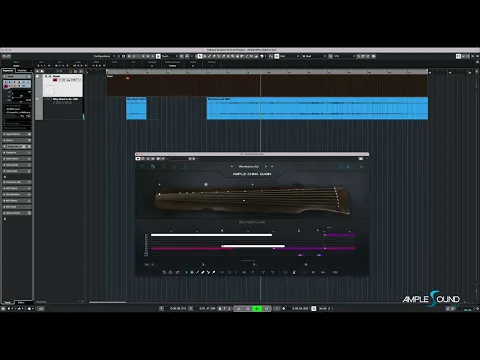Switch to the Track tab at bottom left

(7, 302)
